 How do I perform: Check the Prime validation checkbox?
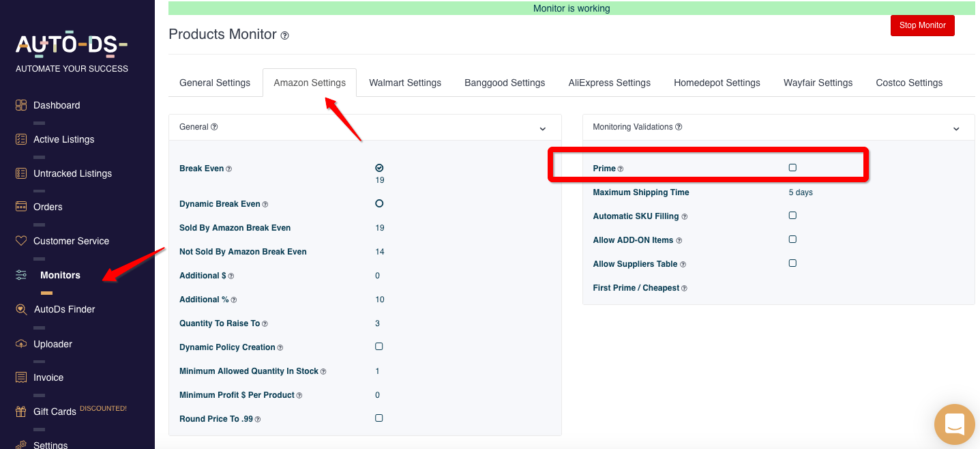pyautogui.click(x=792, y=167)
